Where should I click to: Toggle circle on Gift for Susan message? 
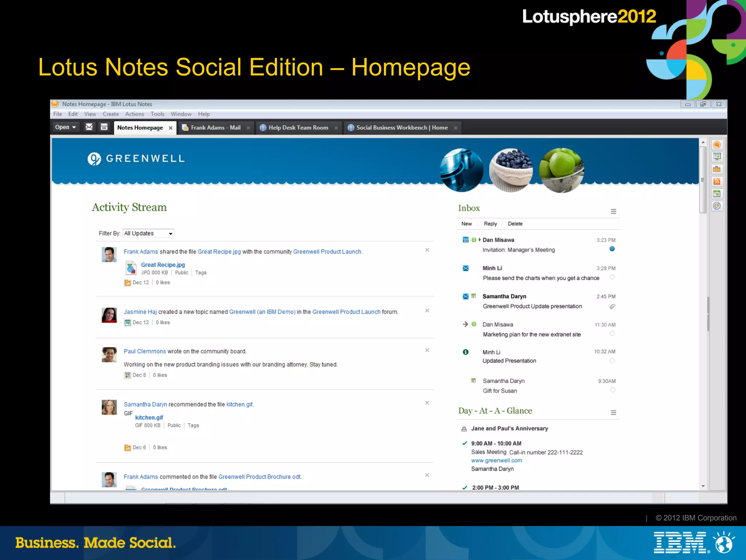612,390
